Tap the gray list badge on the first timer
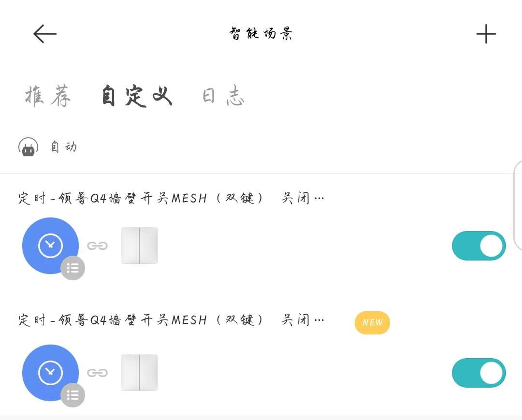The image size is (522, 420). [72, 268]
